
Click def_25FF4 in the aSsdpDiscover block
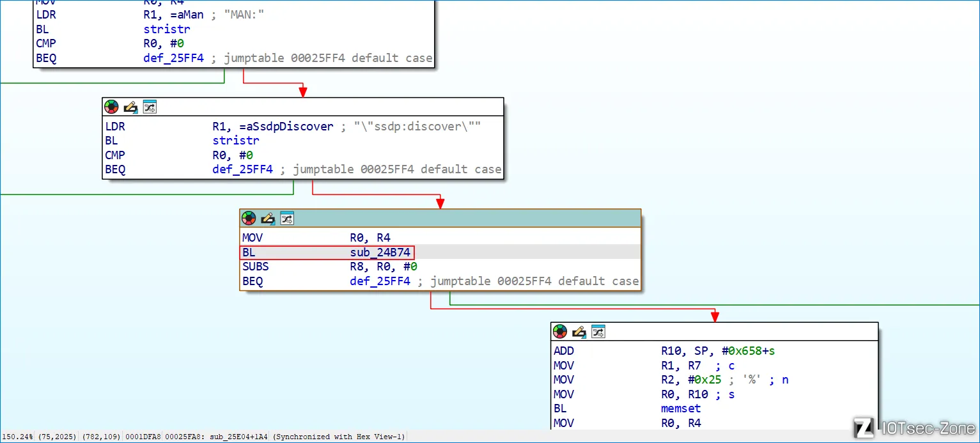(243, 169)
